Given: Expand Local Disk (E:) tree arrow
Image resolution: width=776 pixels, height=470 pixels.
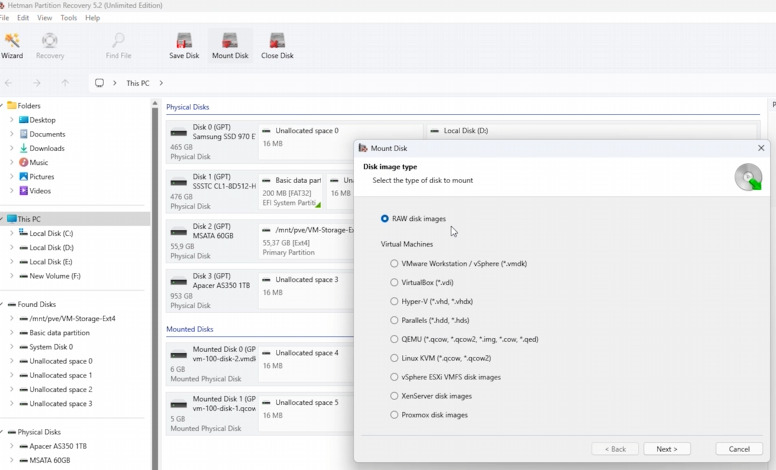Looking at the screenshot, I should click(11, 262).
